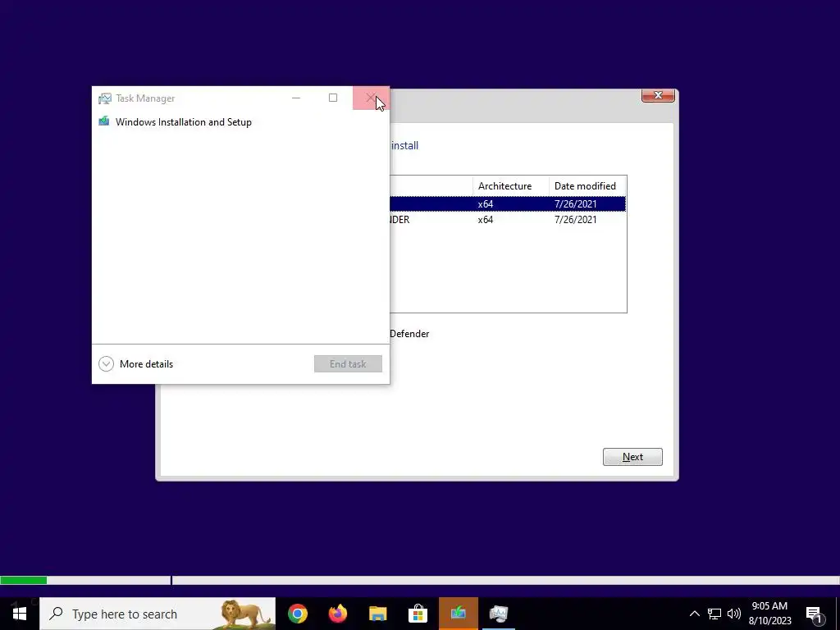This screenshot has width=840, height=630.
Task: Switch to Task Manager taskbar button
Action: [x=498, y=614]
